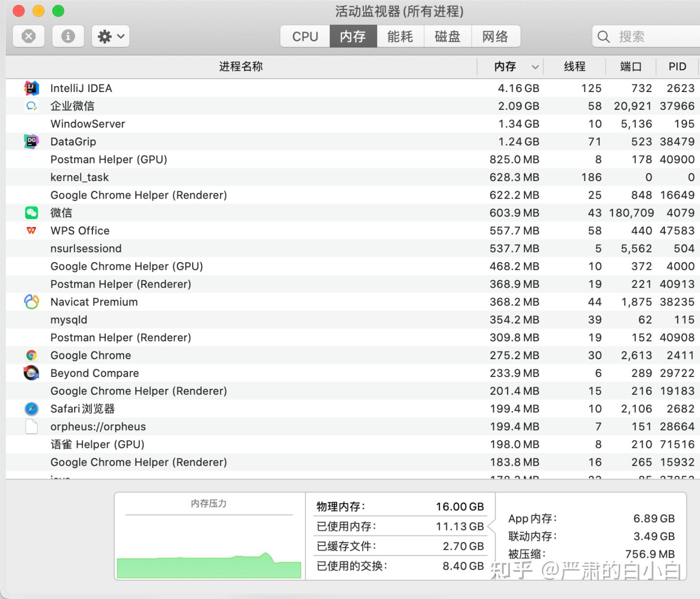
Task: Select the Google Chrome process name
Action: tap(91, 355)
